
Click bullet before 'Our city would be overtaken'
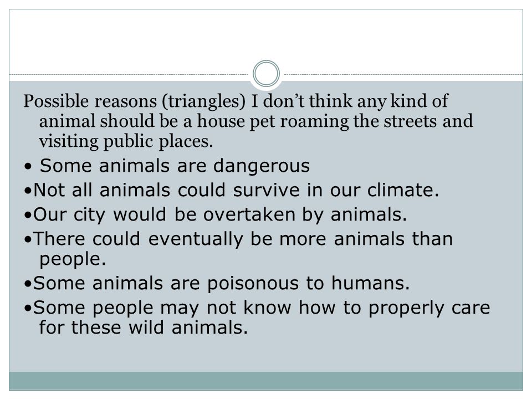pyautogui.click(x=28, y=216)
